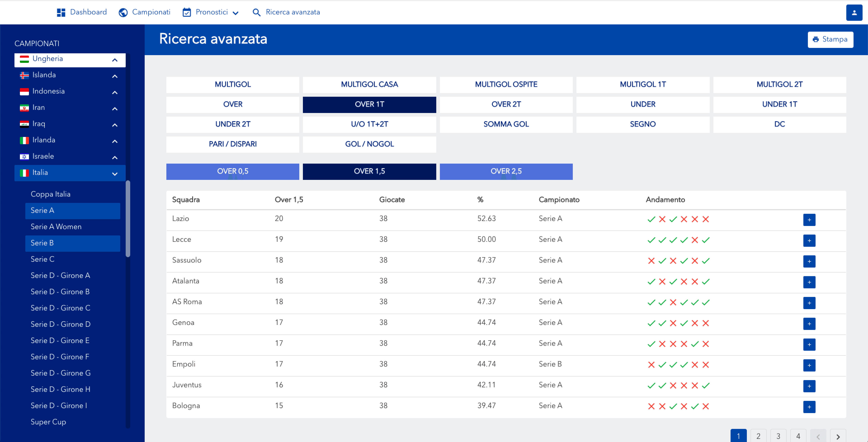Image resolution: width=868 pixels, height=442 pixels.
Task: Click plus button for Bologna row
Action: 809,407
